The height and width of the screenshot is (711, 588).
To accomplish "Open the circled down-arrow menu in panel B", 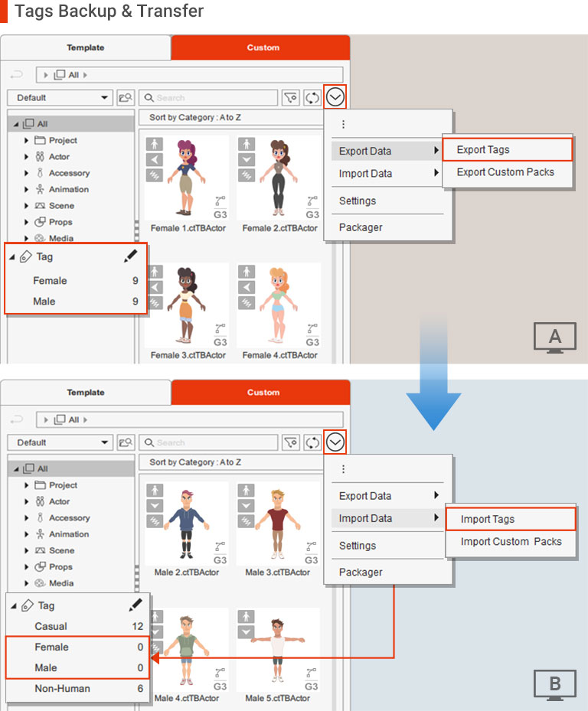I will [x=335, y=442].
